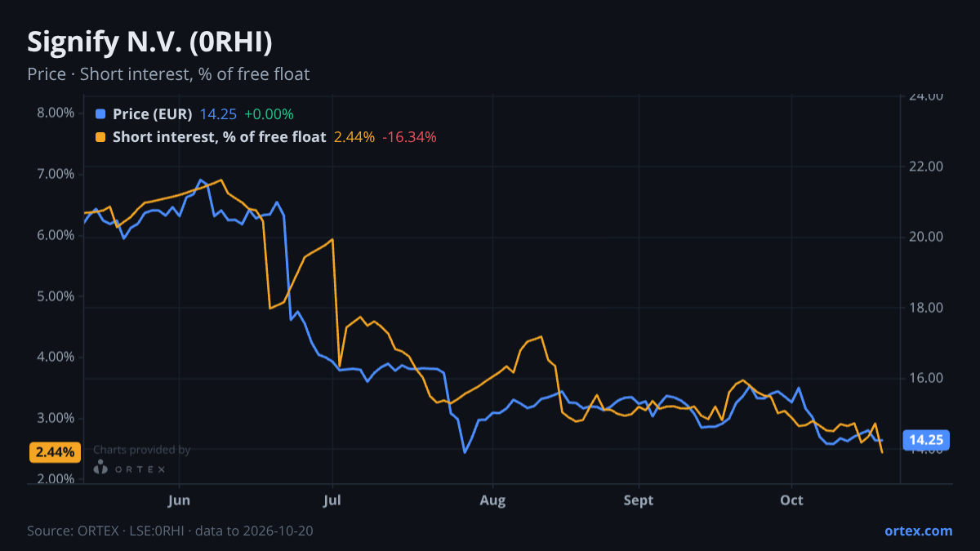
Task: Click the Price (EUR) legend label
Action: pyautogui.click(x=153, y=114)
